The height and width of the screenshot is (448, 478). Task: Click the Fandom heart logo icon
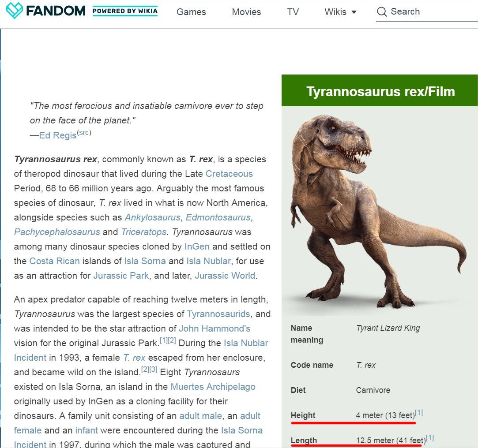pos(14,11)
